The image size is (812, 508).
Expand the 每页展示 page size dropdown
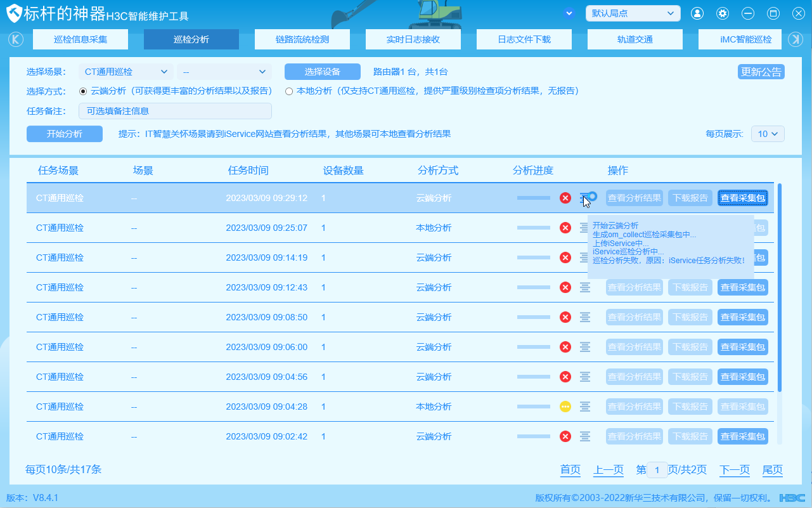pyautogui.click(x=768, y=134)
